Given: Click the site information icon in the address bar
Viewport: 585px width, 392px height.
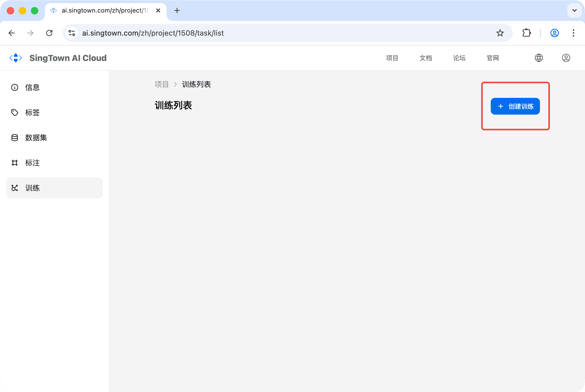Looking at the screenshot, I should [72, 33].
